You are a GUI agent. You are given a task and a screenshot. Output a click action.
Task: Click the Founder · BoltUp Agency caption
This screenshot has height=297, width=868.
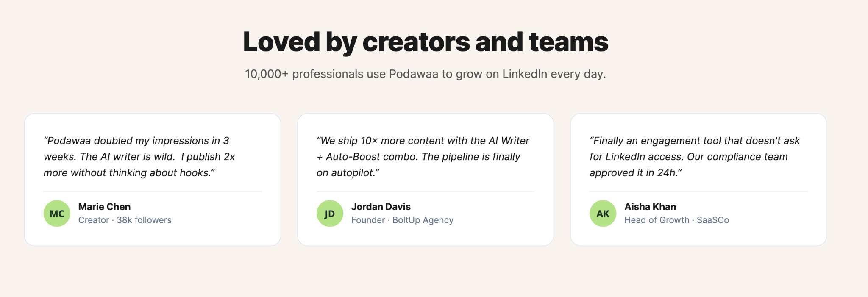pyautogui.click(x=402, y=220)
